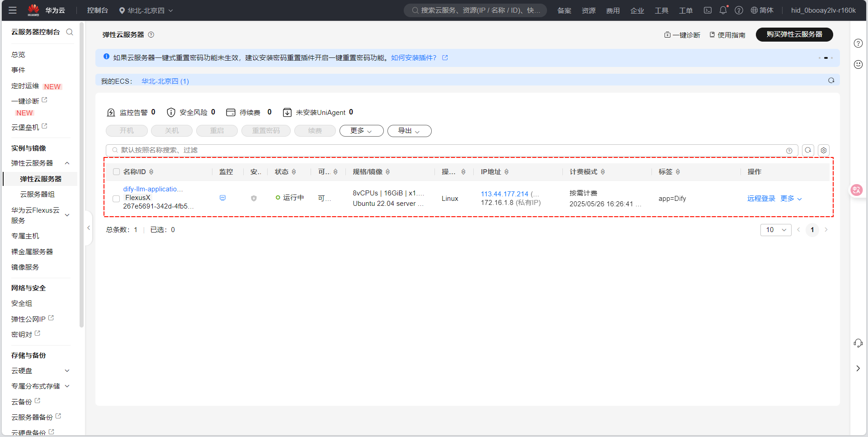The height and width of the screenshot is (437, 868).
Task: Open 备案 in the top bar
Action: click(x=564, y=10)
